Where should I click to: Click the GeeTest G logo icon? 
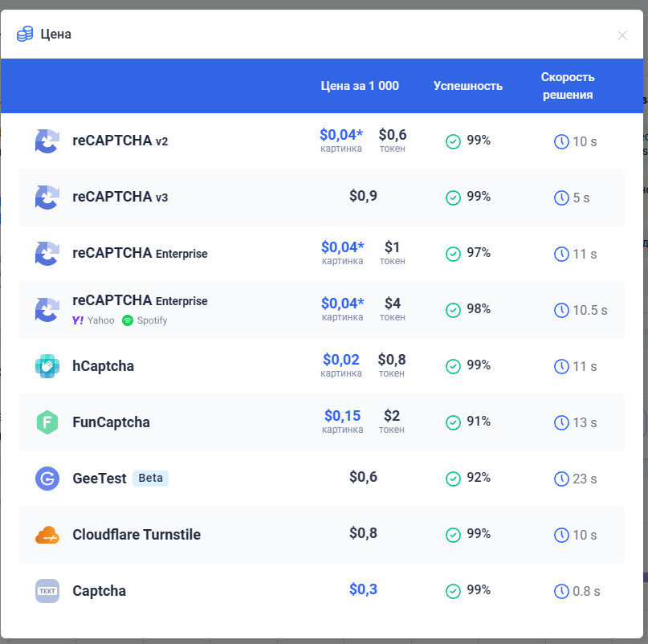(x=47, y=479)
